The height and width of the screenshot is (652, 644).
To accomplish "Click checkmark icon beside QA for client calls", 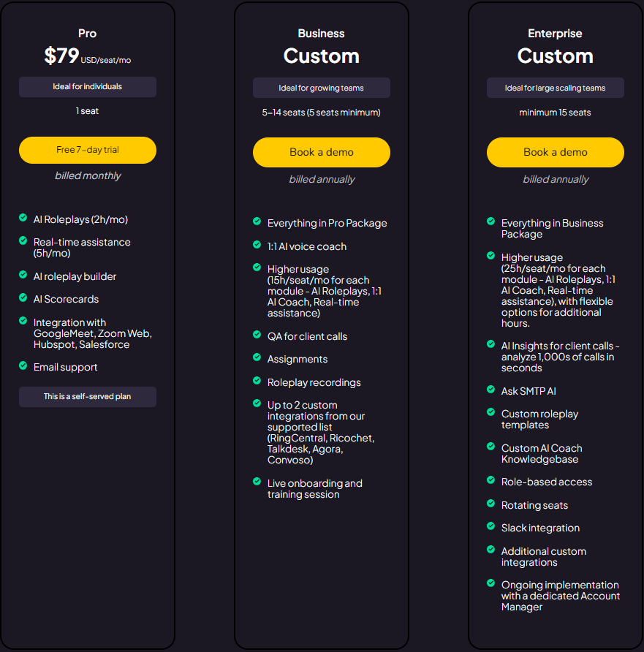I will (x=257, y=335).
